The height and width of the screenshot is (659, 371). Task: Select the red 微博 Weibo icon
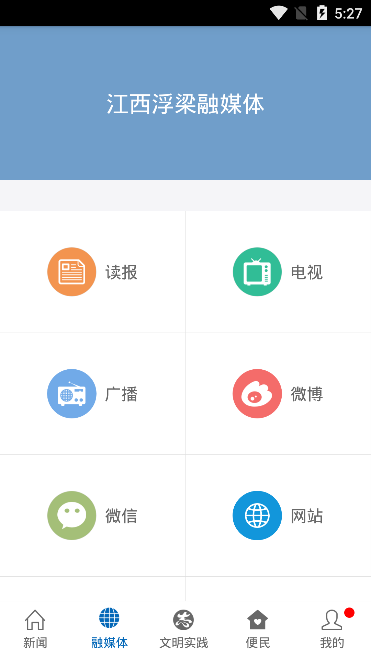[x=257, y=393]
